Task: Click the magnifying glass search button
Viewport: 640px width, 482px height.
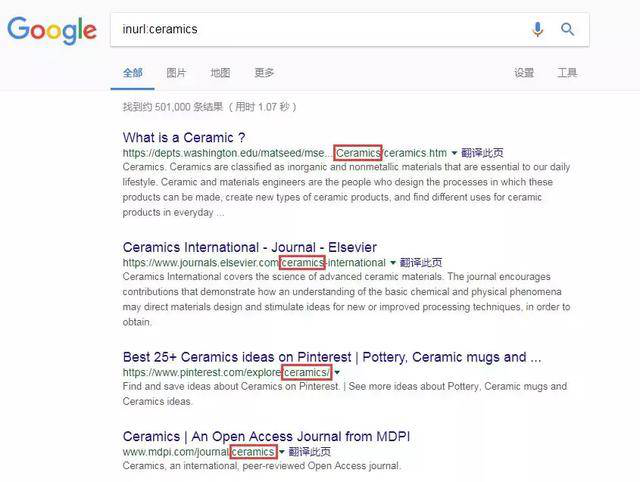Action: [567, 29]
